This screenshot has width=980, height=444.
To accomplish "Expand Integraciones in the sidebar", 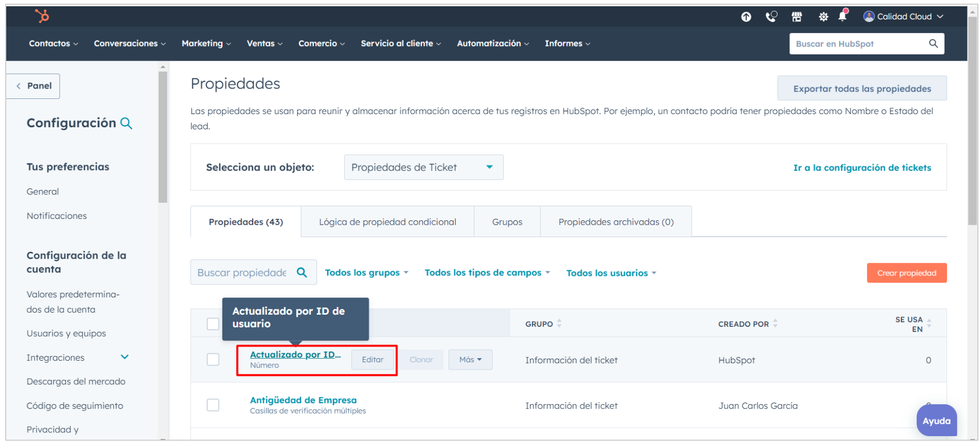I will 125,358.
